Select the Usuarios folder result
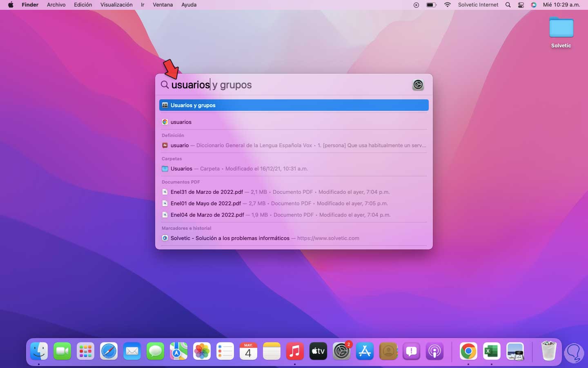The image size is (588, 368). coord(294,168)
